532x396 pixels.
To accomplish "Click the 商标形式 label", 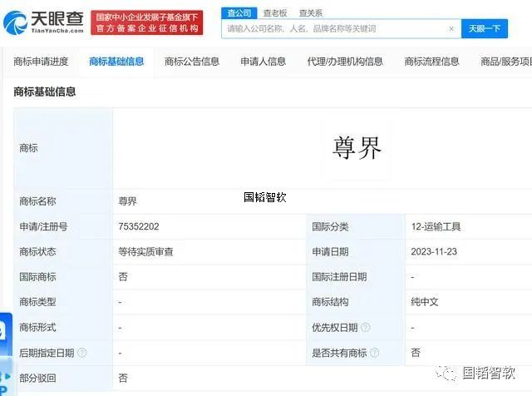I will [x=37, y=328].
